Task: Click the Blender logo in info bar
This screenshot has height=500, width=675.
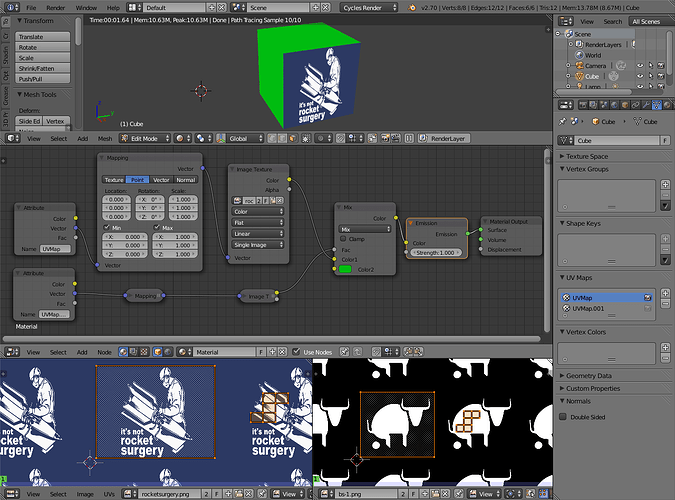Action: pyautogui.click(x=412, y=7)
